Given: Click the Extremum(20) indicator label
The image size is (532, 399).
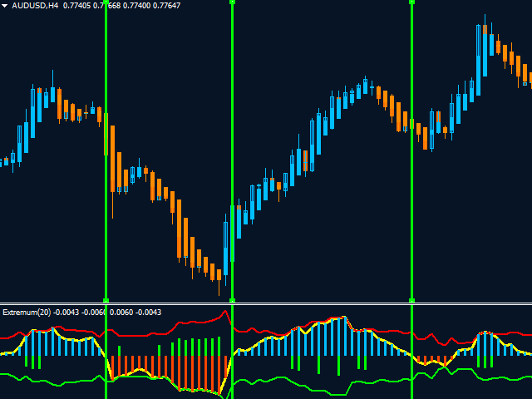Looking at the screenshot, I should (x=27, y=313).
